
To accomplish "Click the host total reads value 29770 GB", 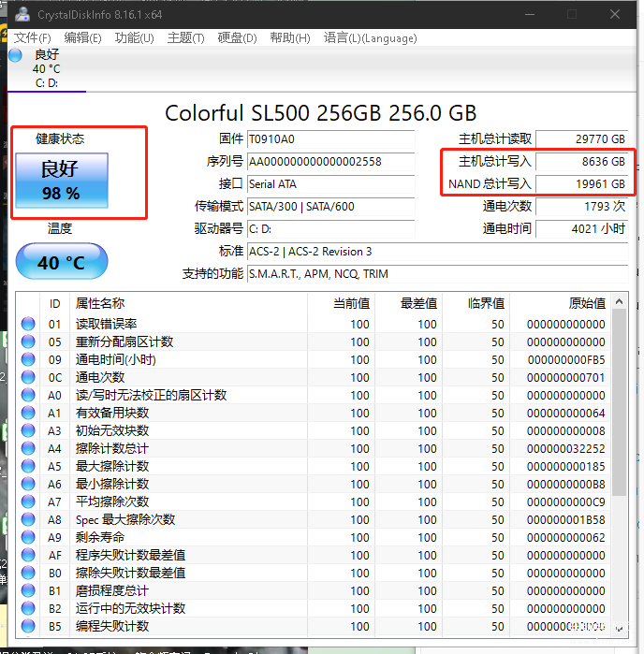I will [582, 138].
